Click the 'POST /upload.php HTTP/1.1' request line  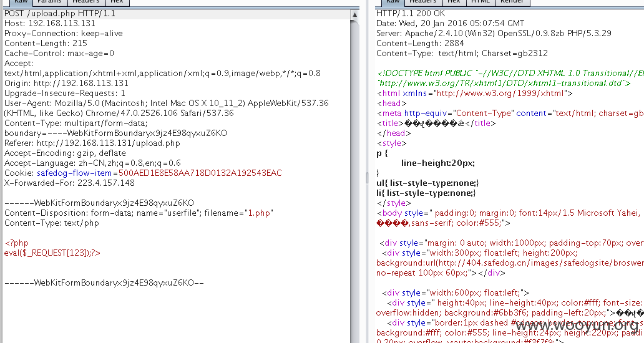pyautogui.click(x=60, y=14)
